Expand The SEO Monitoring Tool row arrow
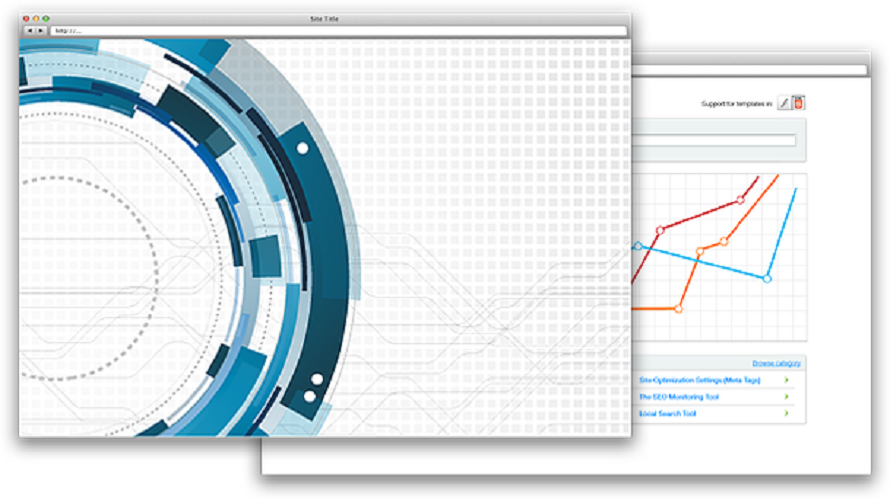 [x=787, y=396]
